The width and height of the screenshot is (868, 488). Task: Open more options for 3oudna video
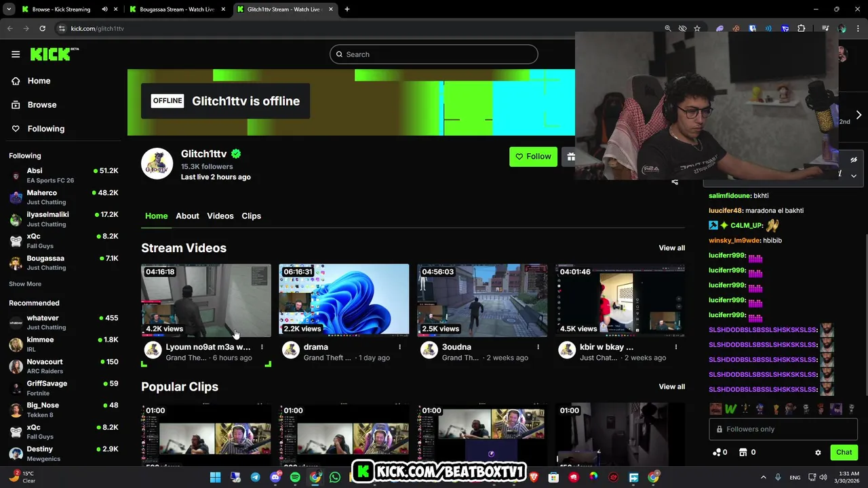[x=538, y=347]
